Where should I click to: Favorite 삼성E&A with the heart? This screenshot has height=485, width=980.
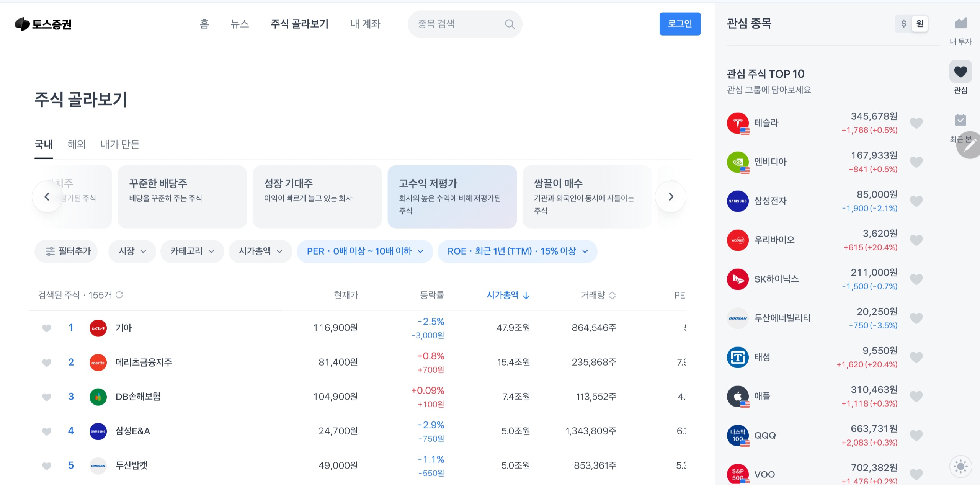pos(47,431)
